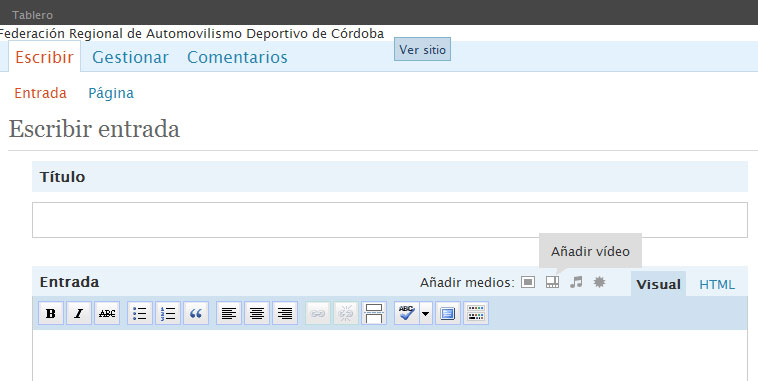The image size is (758, 381).
Task: Align text right
Action: click(x=285, y=313)
